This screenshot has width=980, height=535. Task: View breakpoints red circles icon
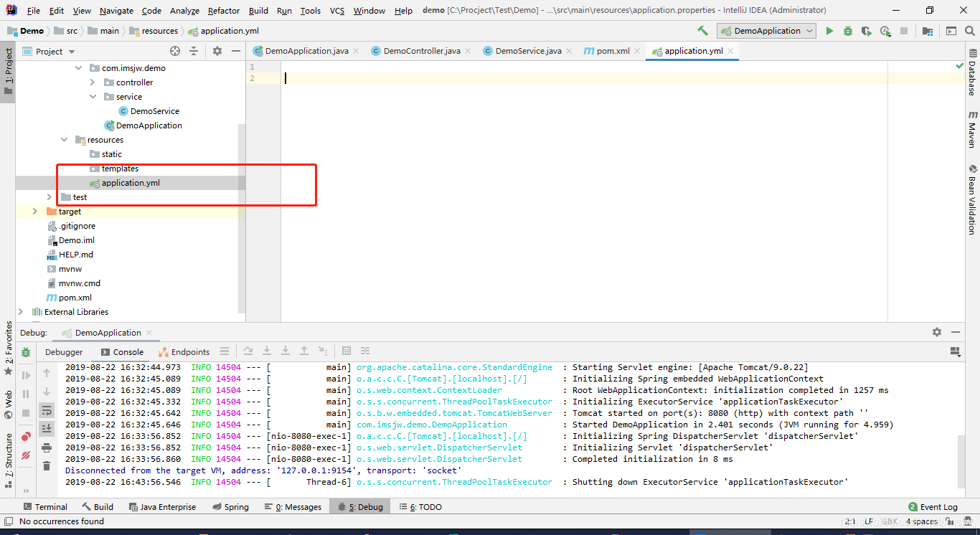click(x=26, y=436)
